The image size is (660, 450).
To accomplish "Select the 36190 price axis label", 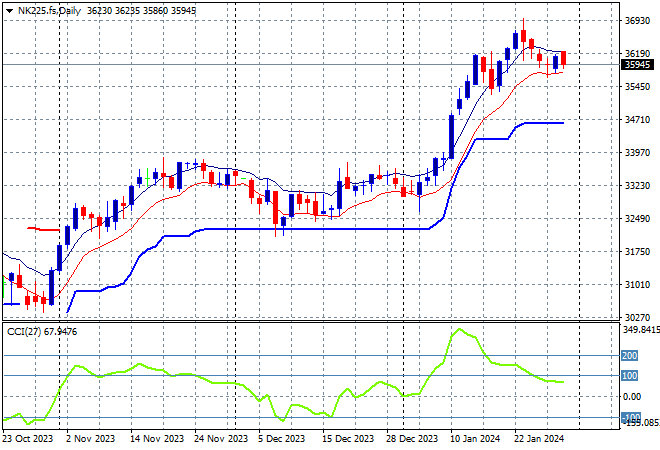I will (637, 53).
